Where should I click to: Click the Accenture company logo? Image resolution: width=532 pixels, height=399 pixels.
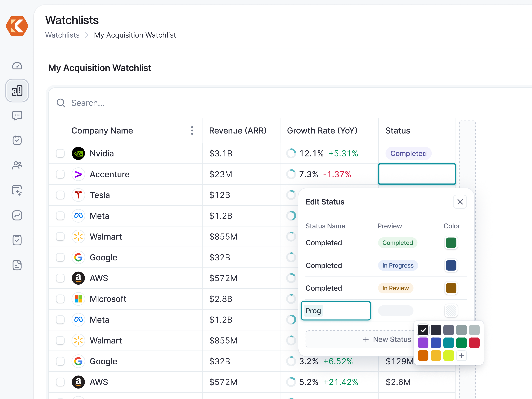[78, 174]
